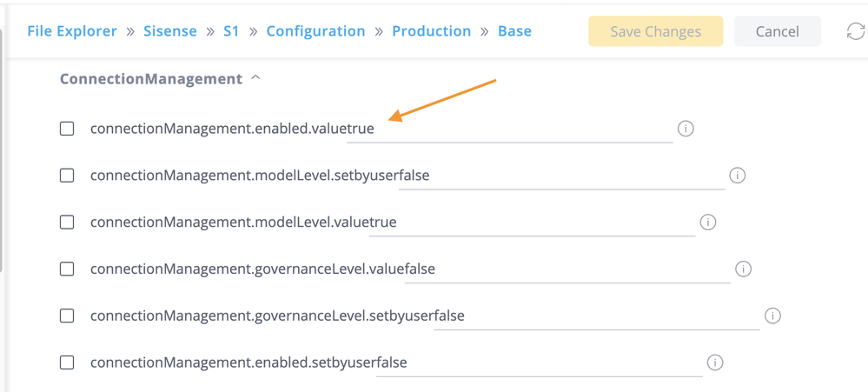
Task: Toggle the modelLevel.setbyuser checkbox
Action: pos(67,176)
